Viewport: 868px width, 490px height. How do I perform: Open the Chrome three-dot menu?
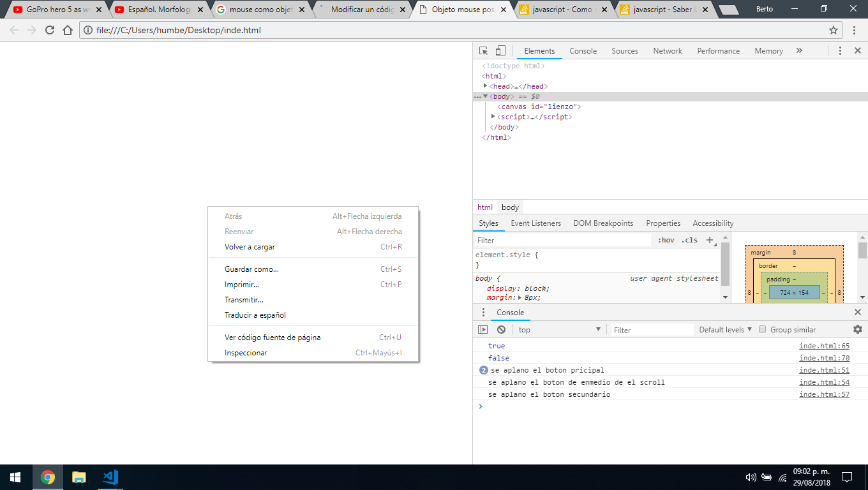(x=855, y=30)
